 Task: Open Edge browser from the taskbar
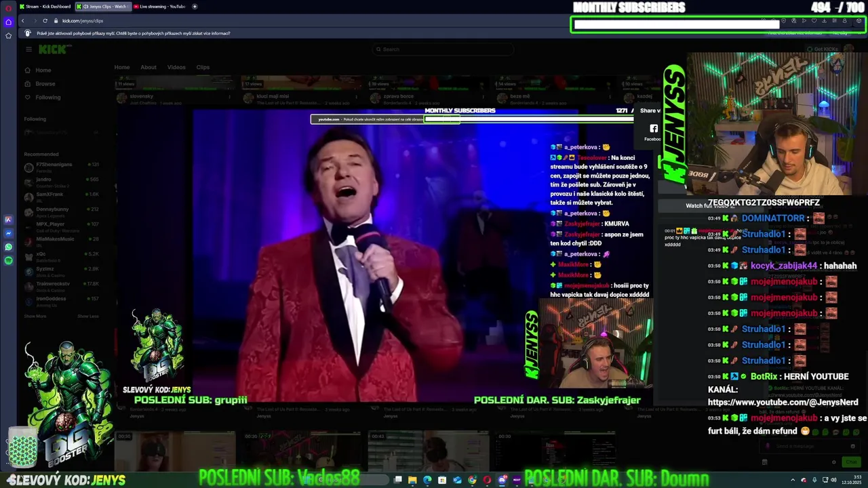coord(427,480)
